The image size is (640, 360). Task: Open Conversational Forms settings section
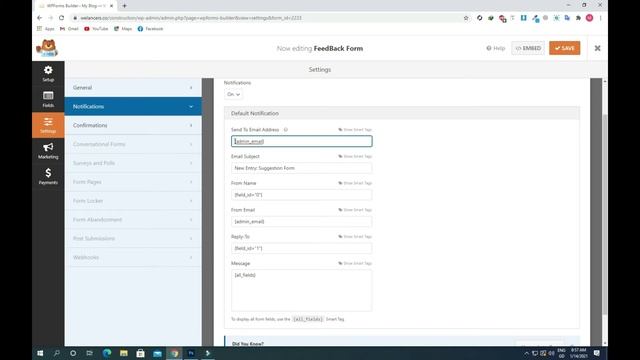pos(133,144)
